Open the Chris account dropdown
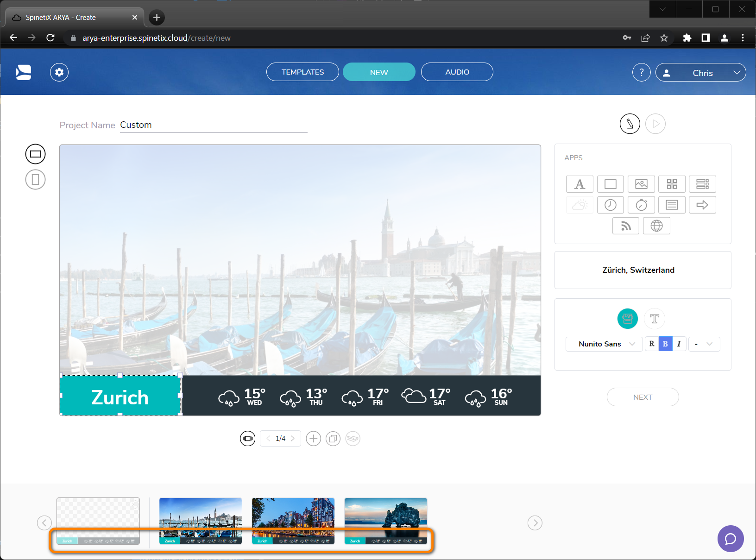The image size is (756, 560). [701, 72]
